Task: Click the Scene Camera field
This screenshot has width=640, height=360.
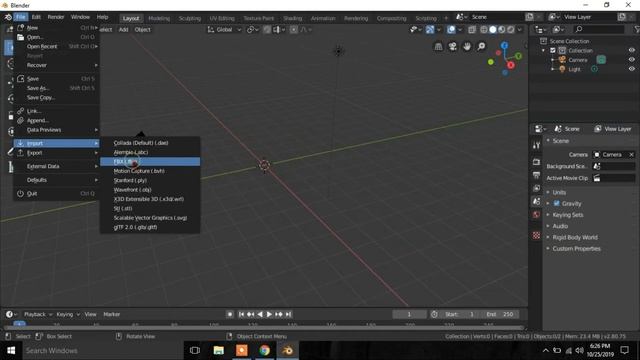Action: click(613, 155)
